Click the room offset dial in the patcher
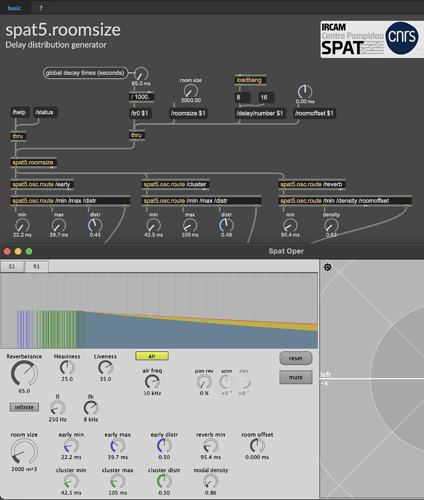424x500 pixels. click(305, 92)
